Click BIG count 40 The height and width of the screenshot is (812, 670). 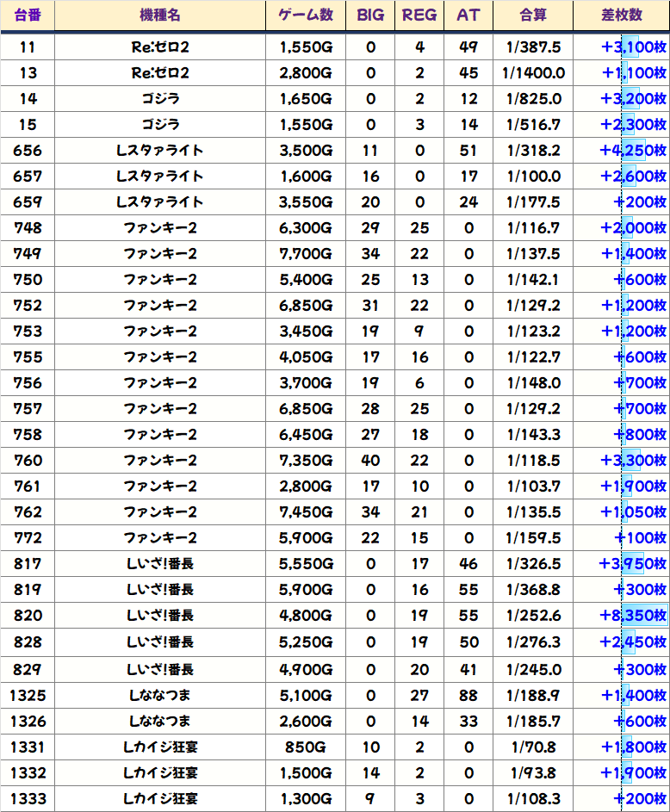point(370,461)
